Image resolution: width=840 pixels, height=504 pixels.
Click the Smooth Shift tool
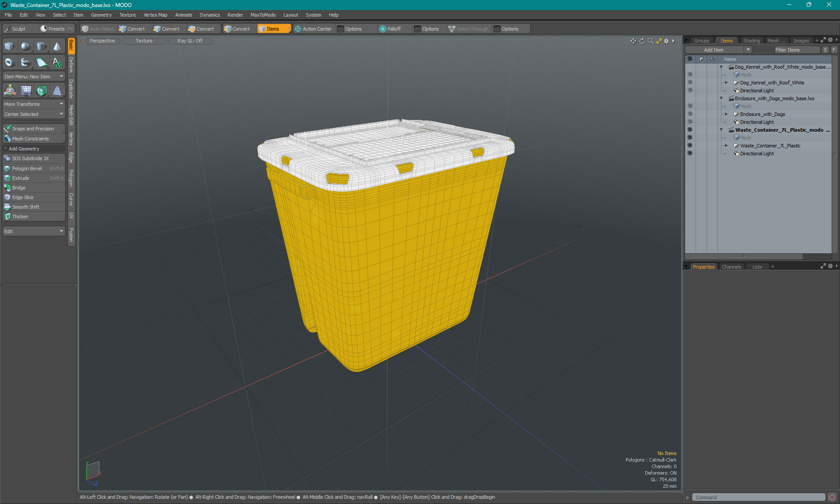tap(34, 207)
